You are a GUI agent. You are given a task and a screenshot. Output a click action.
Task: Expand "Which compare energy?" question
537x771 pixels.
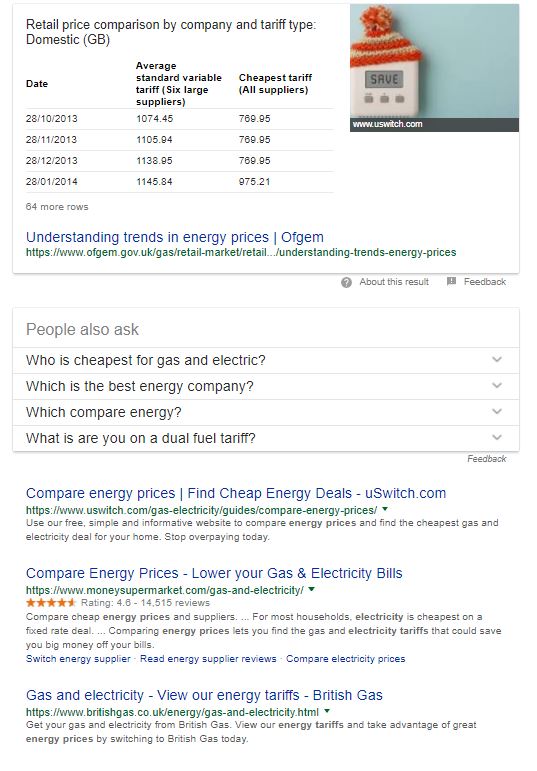click(266, 413)
